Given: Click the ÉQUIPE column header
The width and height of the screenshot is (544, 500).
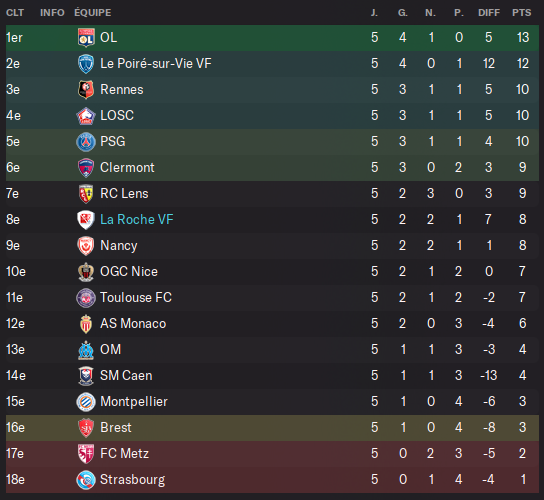Looking at the screenshot, I should coord(93,13).
